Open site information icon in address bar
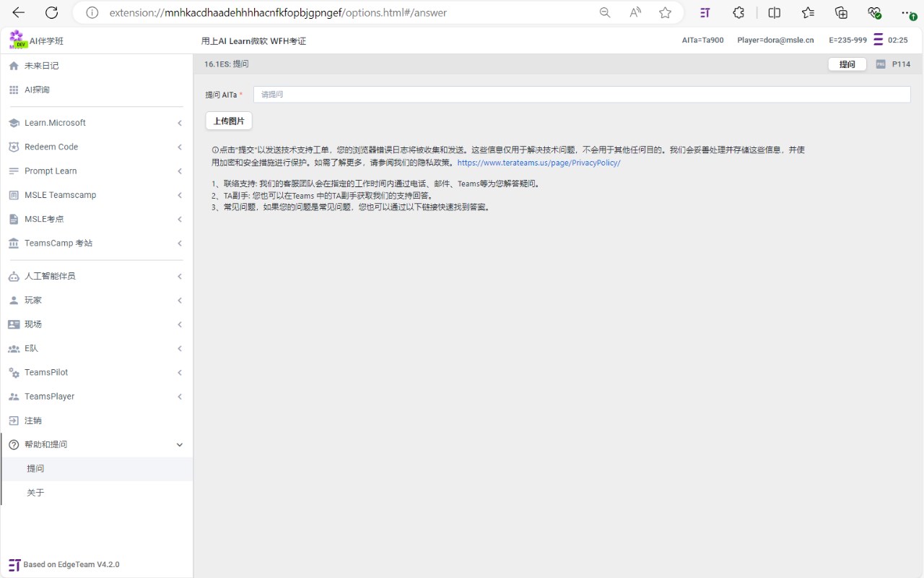This screenshot has width=924, height=578. (92, 12)
